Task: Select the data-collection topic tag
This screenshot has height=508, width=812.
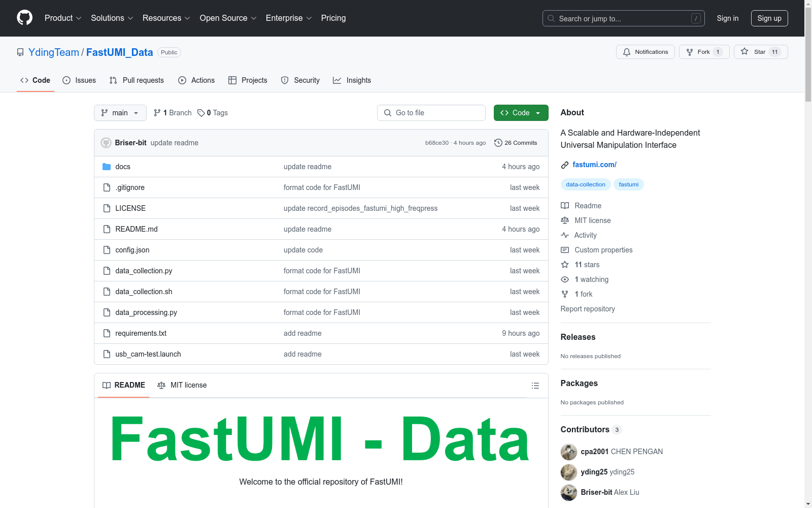Action: tap(586, 184)
